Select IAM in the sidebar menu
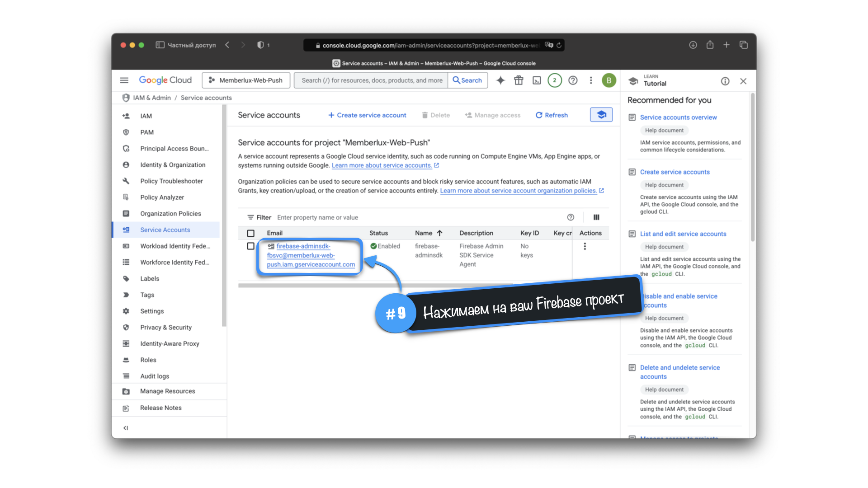The height and width of the screenshot is (488, 868). click(x=146, y=116)
